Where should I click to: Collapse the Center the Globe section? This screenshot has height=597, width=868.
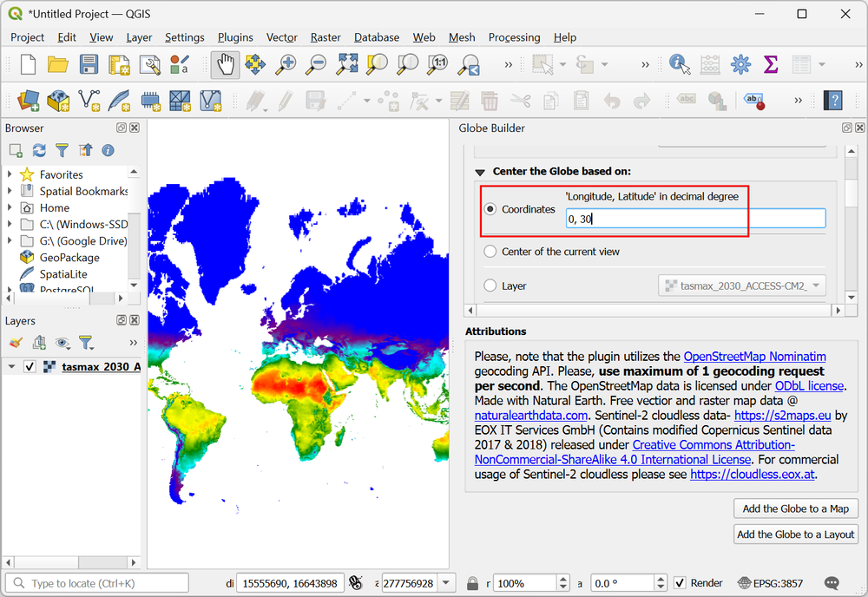click(480, 172)
